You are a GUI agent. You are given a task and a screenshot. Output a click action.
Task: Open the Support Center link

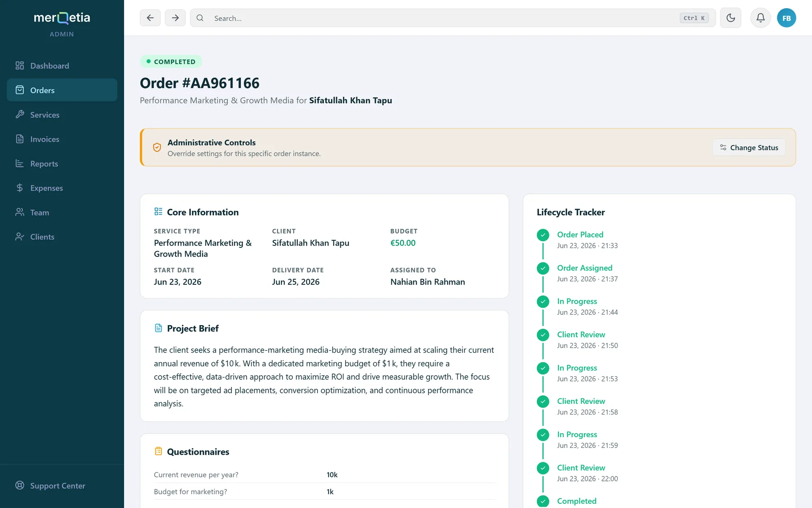[x=62, y=485]
